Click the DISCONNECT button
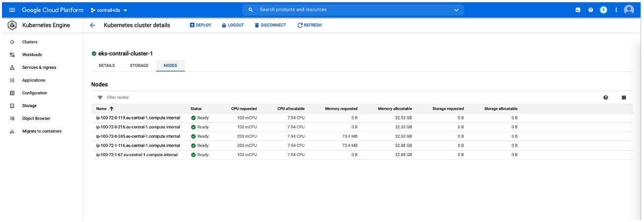The height and width of the screenshot is (222, 644). pos(270,25)
